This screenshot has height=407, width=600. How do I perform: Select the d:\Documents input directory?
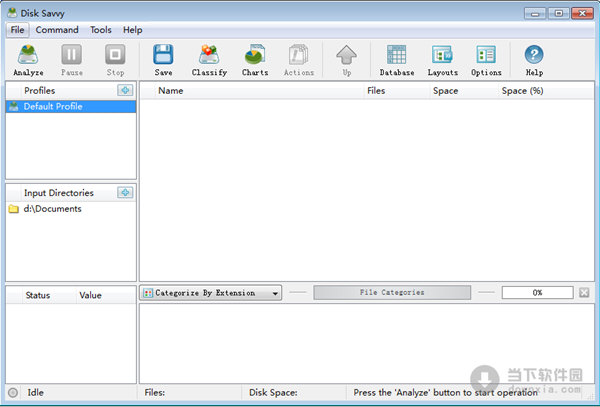point(71,209)
